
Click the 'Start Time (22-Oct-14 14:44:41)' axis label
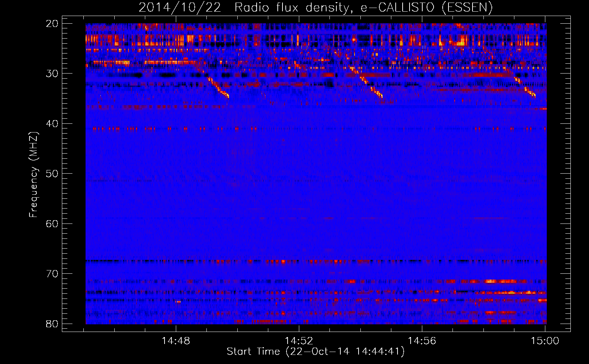(x=316, y=352)
